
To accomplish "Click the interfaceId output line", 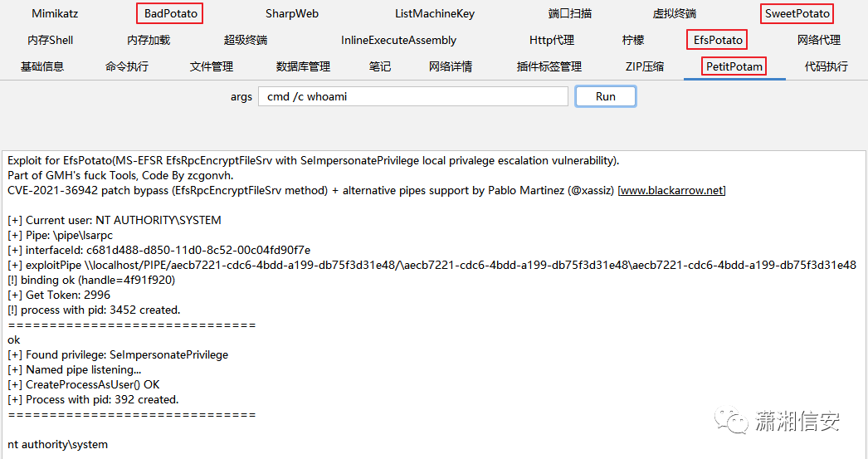I will click(x=158, y=251).
